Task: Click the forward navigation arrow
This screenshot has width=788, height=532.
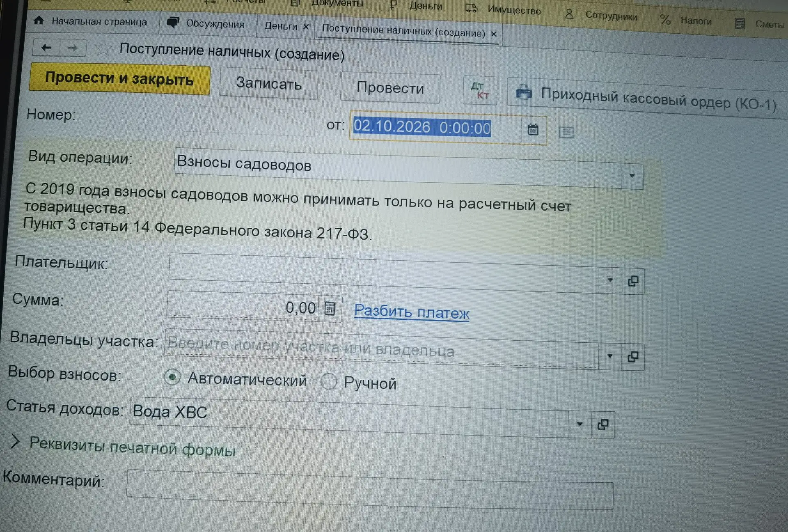Action: [73, 48]
